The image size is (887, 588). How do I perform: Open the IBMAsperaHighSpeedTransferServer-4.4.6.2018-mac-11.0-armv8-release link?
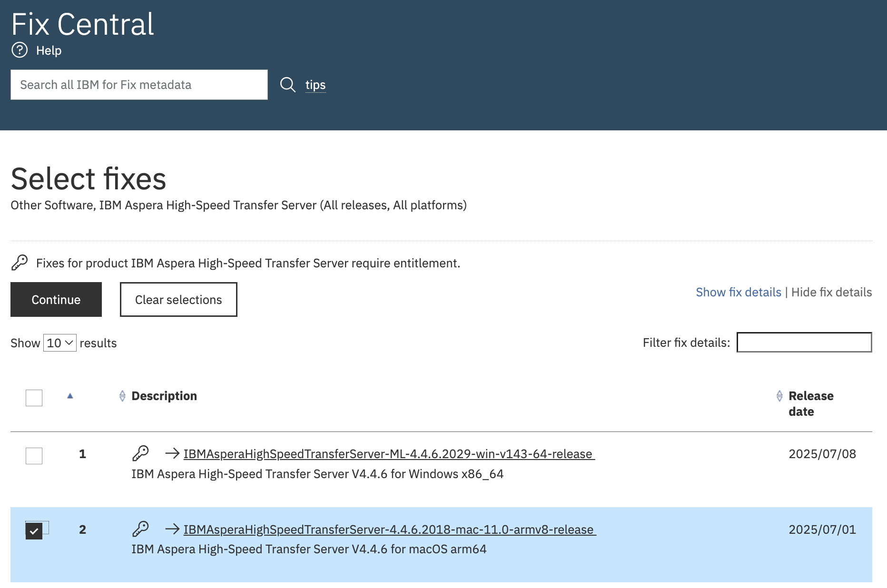point(390,529)
